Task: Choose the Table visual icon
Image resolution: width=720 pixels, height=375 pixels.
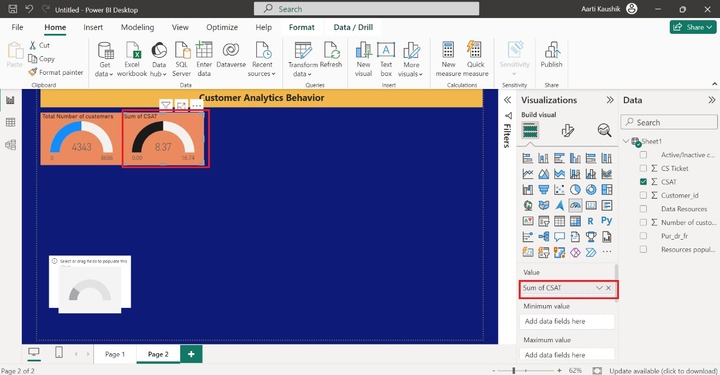Action: tap(559, 221)
